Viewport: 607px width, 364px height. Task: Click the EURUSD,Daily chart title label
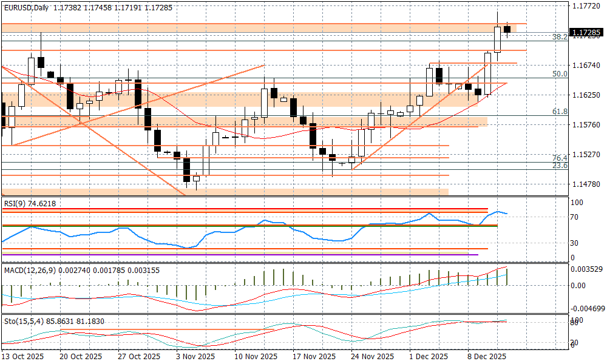(x=25, y=7)
